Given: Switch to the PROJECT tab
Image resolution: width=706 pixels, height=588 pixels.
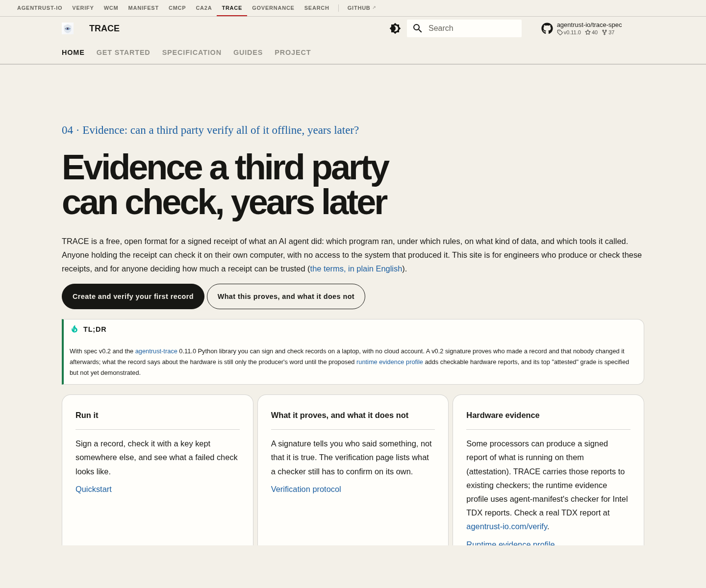Looking at the screenshot, I should click(293, 52).
